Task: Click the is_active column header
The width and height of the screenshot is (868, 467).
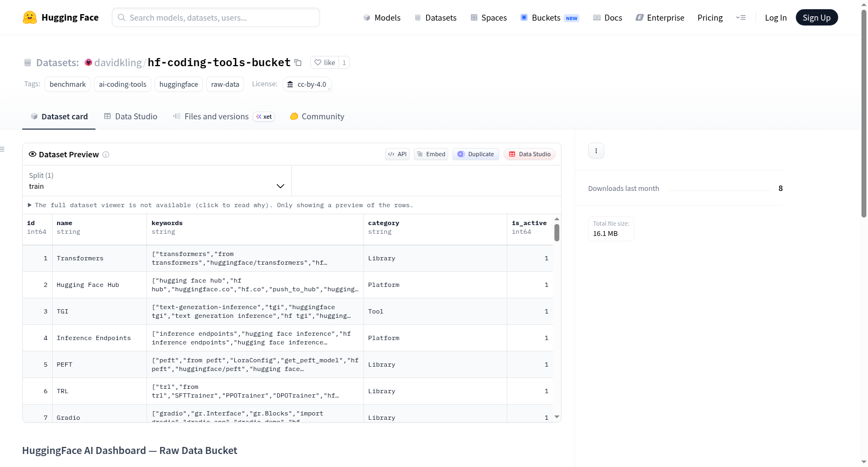Action: [x=530, y=227]
